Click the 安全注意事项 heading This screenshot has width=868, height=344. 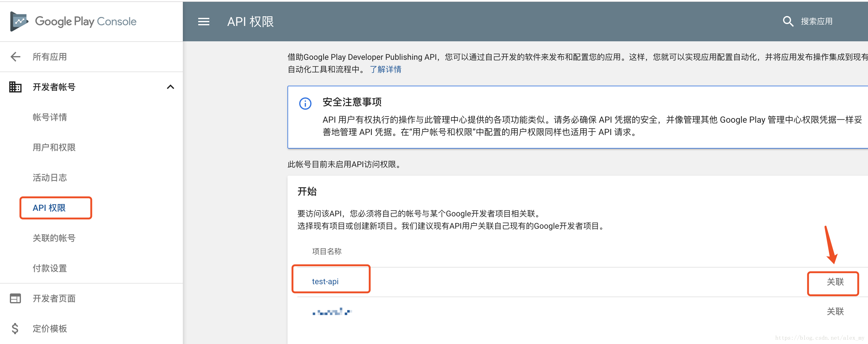click(x=352, y=102)
